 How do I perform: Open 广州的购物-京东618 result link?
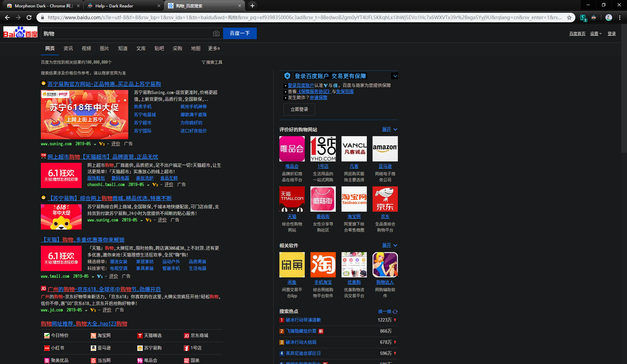tap(104, 289)
